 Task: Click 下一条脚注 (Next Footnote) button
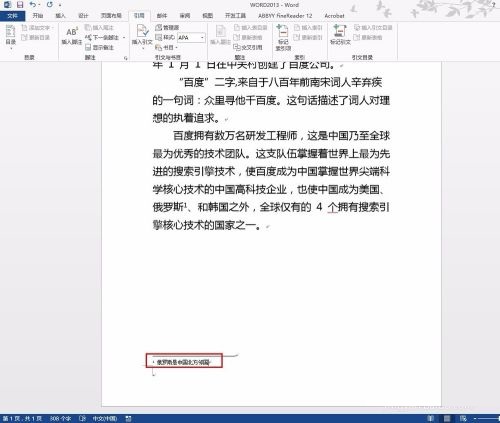coord(102,37)
